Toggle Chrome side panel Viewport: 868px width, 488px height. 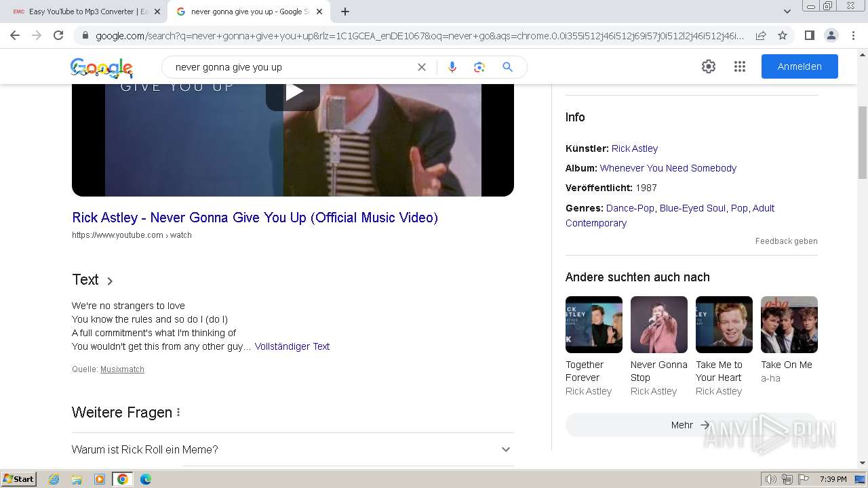[809, 35]
